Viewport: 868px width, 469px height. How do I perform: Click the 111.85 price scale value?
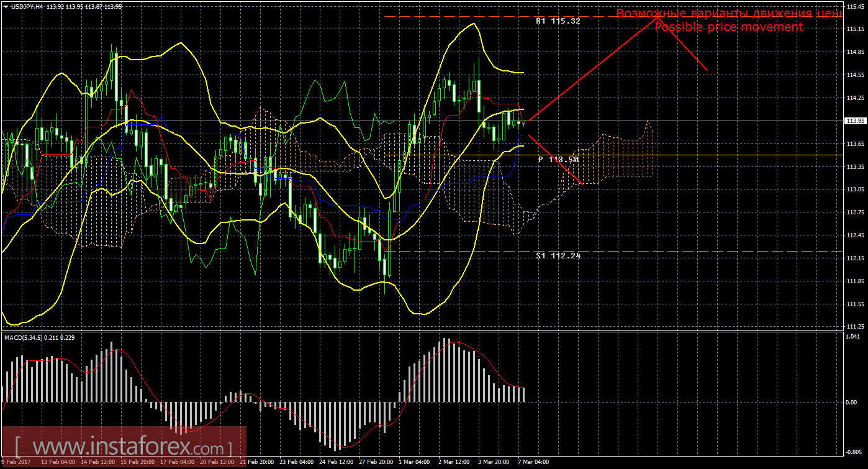click(856, 281)
